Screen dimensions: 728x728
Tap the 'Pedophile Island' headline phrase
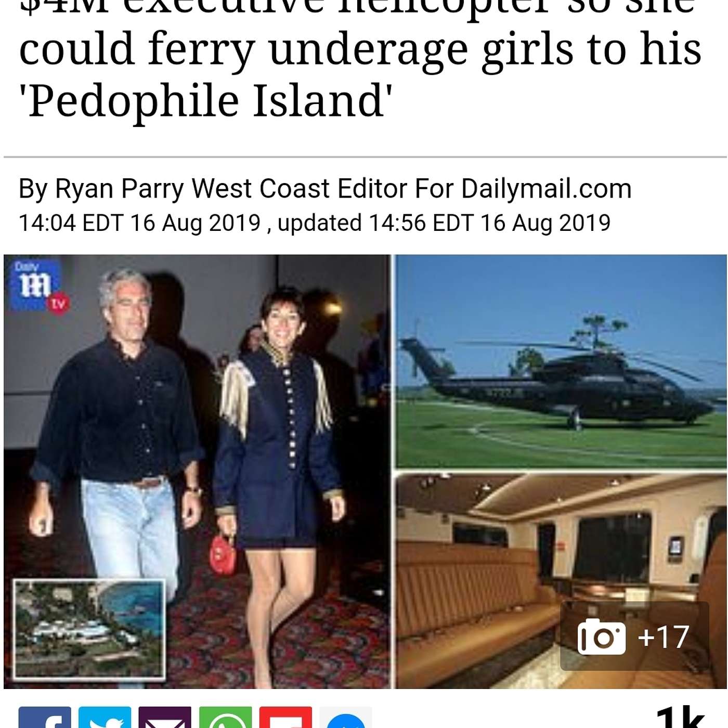[x=205, y=100]
